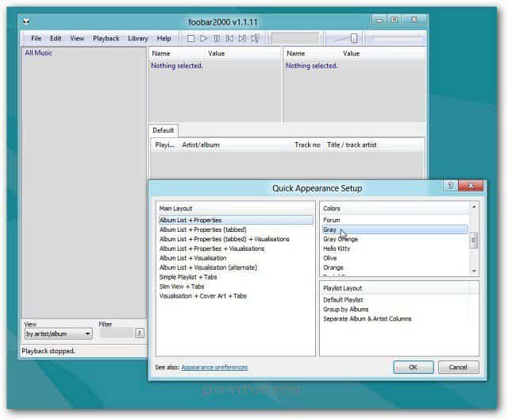Open the Help menu
Viewport: 508px width, 420px height.
click(x=164, y=38)
